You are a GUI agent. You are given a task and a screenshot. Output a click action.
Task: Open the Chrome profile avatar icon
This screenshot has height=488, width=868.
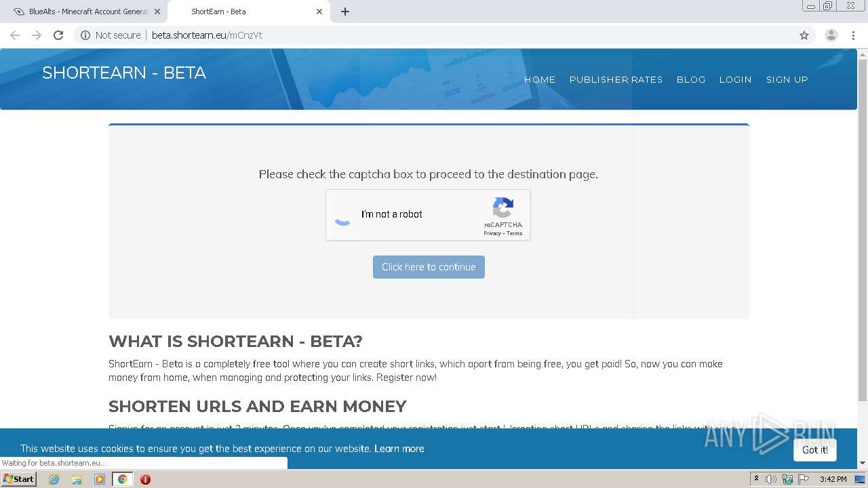[x=831, y=35]
